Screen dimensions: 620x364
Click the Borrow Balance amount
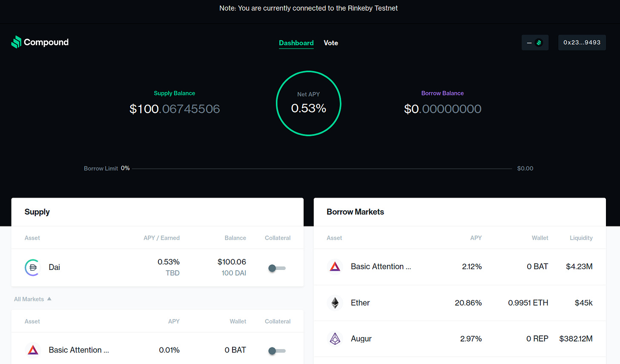coord(443,109)
